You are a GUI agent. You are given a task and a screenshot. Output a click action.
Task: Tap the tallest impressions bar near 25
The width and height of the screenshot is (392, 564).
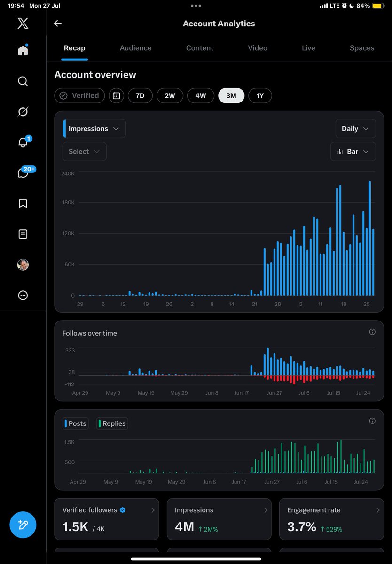(x=370, y=238)
